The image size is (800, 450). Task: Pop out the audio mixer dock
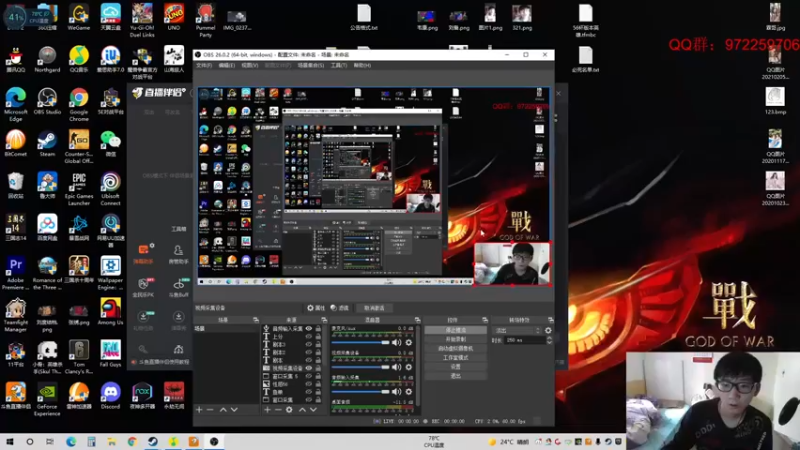(x=417, y=320)
